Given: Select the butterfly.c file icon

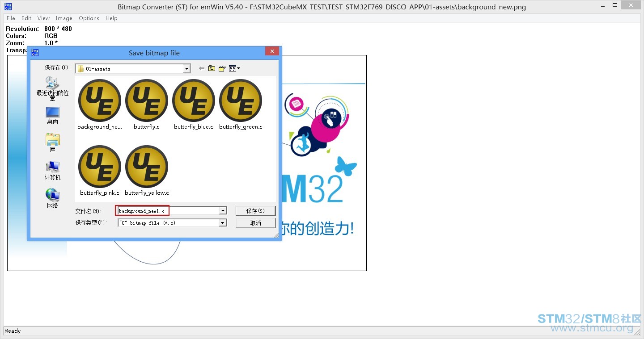Looking at the screenshot, I should point(147,100).
